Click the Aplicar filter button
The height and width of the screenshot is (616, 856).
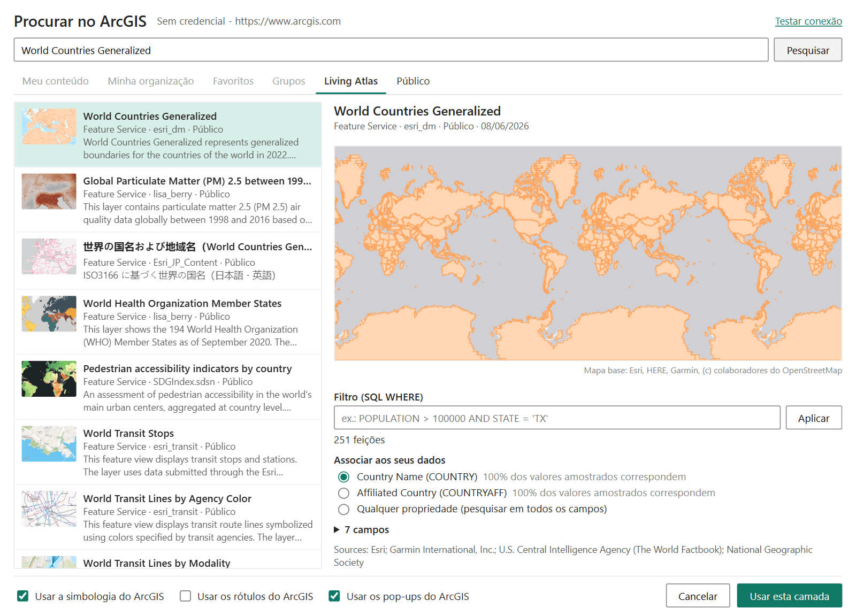tap(814, 418)
